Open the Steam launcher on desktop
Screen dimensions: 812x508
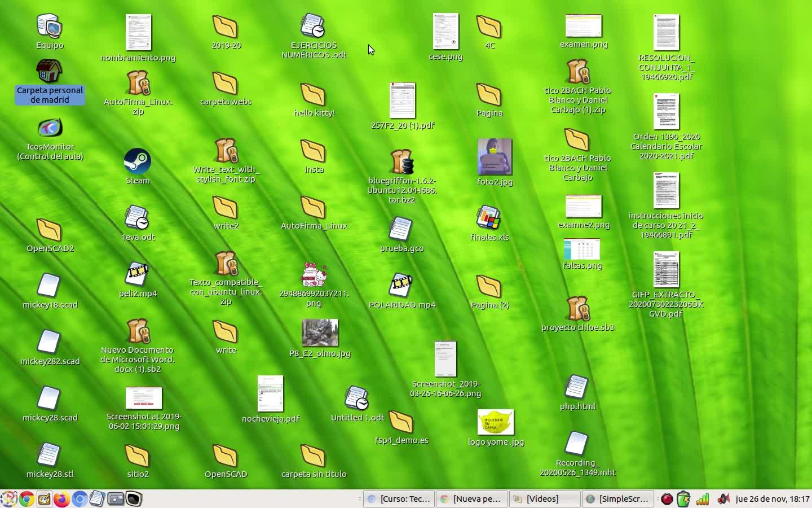(137, 162)
